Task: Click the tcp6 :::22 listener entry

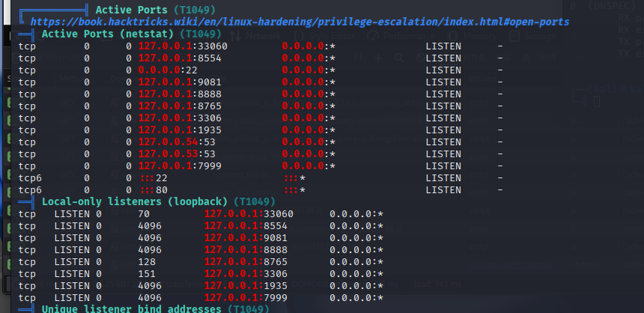Action: pyautogui.click(x=153, y=177)
